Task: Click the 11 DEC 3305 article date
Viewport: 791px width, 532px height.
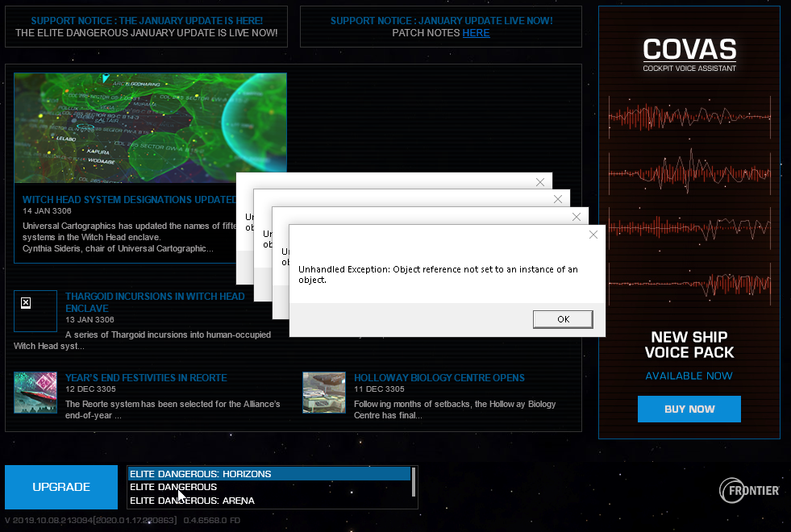Action: click(379, 389)
